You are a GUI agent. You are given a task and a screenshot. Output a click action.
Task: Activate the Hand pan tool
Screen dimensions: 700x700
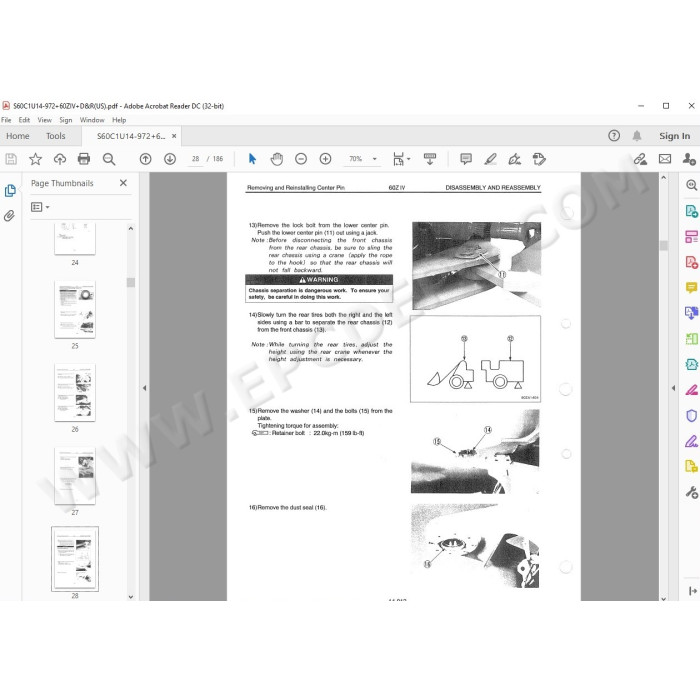pyautogui.click(x=277, y=159)
